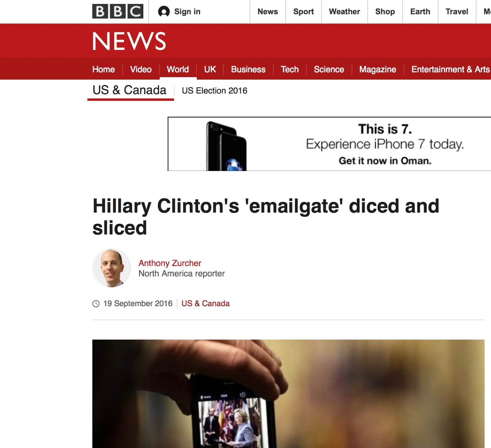Click the BBC logo blocks
Screen dimensions: 491x448
pos(118,11)
